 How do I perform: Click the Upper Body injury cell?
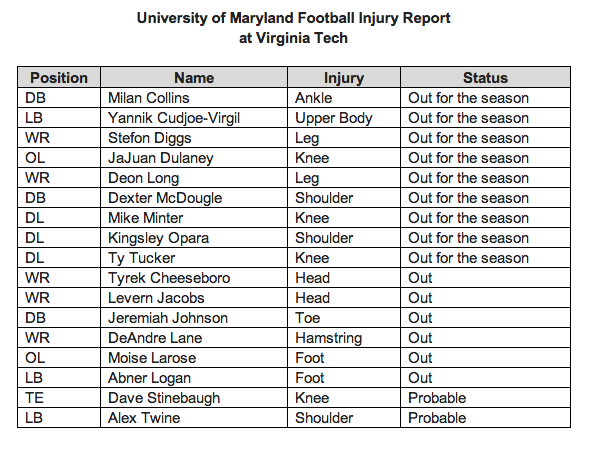pos(344,118)
